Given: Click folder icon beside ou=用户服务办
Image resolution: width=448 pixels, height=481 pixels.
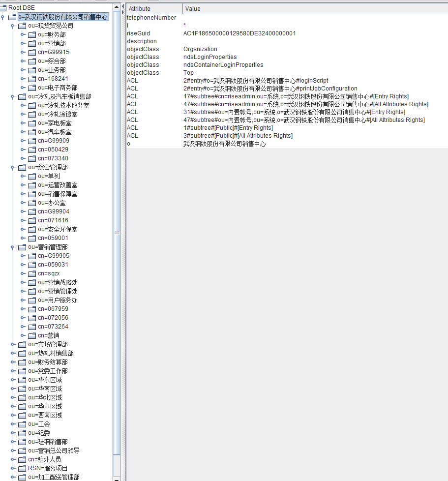Looking at the screenshot, I should (32, 301).
